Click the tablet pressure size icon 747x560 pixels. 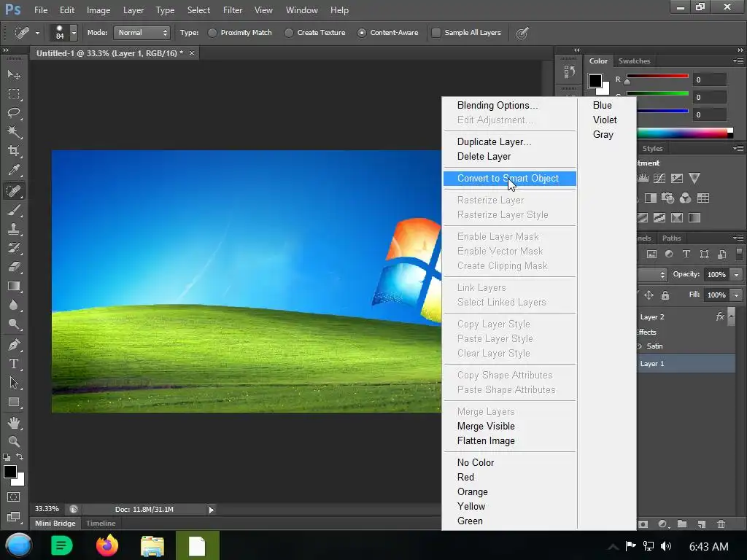click(522, 33)
